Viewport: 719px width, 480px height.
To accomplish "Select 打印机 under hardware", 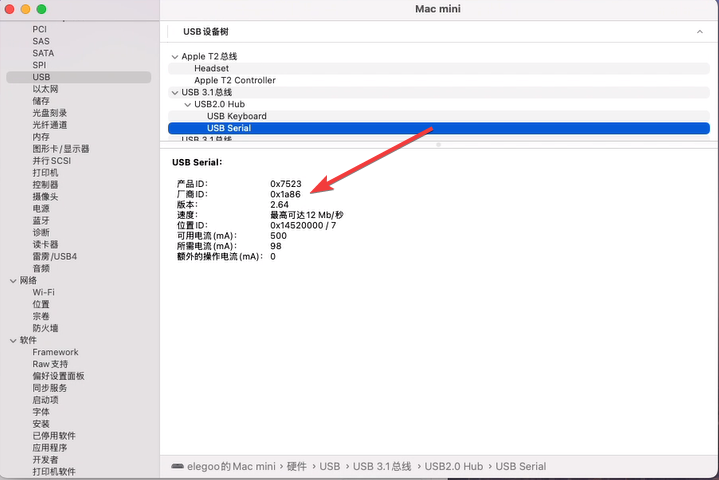I will coord(45,172).
